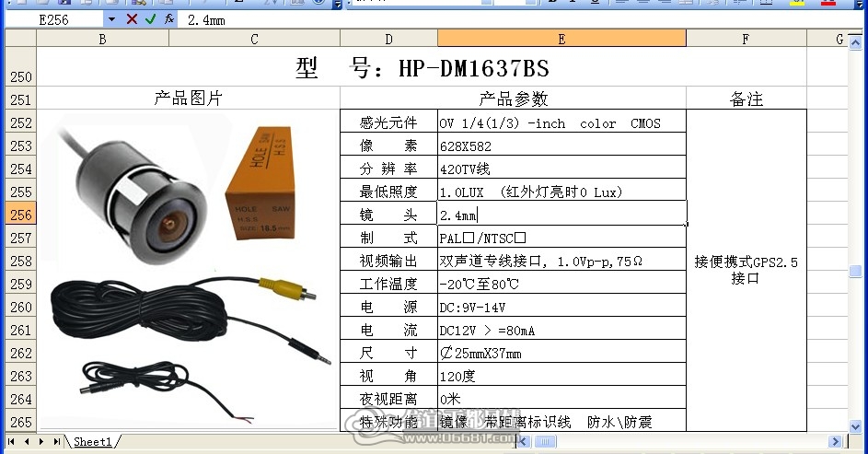Select the row 256 header
868x454 pixels.
[20, 215]
